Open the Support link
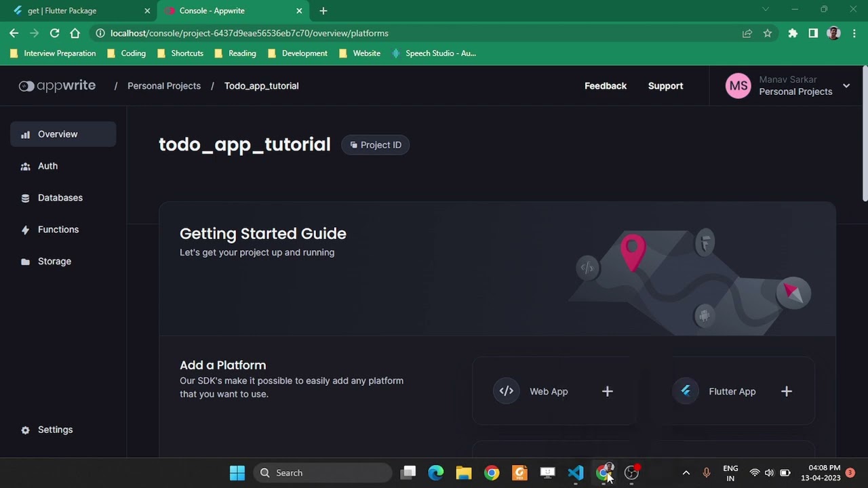Viewport: 868px width, 488px height. click(x=665, y=86)
